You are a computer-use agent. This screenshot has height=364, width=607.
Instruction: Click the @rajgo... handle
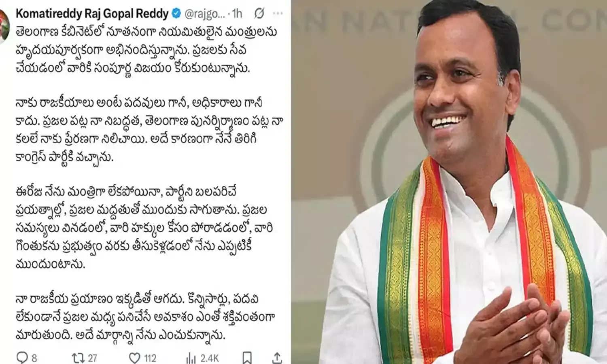click(204, 14)
